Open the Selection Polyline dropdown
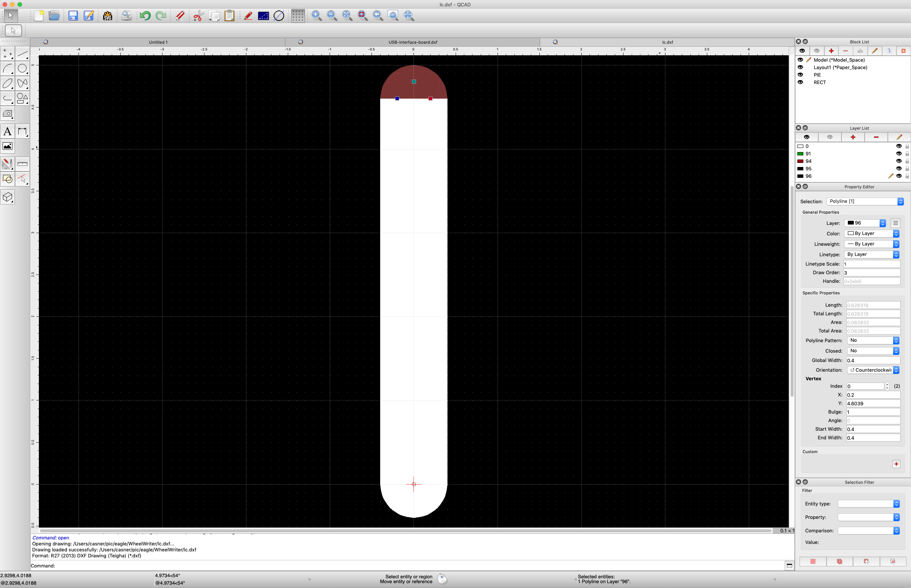 (865, 201)
